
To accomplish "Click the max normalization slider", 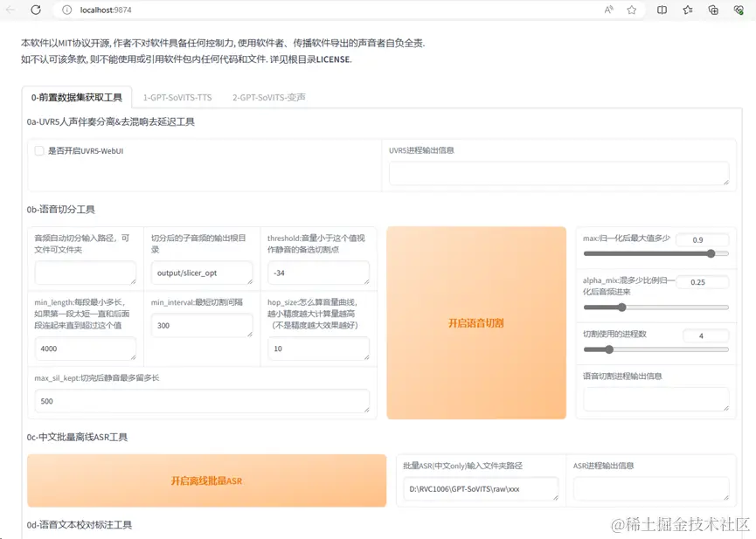I will pyautogui.click(x=655, y=253).
